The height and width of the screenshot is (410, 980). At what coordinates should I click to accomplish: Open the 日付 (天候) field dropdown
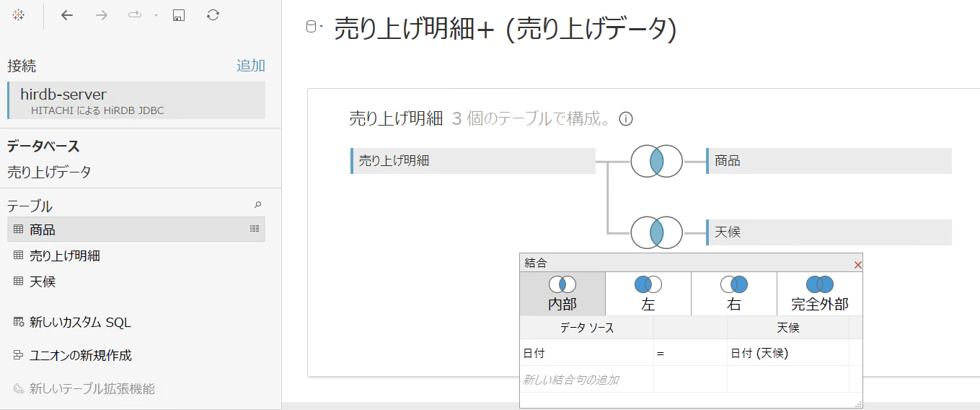pyautogui.click(x=788, y=353)
